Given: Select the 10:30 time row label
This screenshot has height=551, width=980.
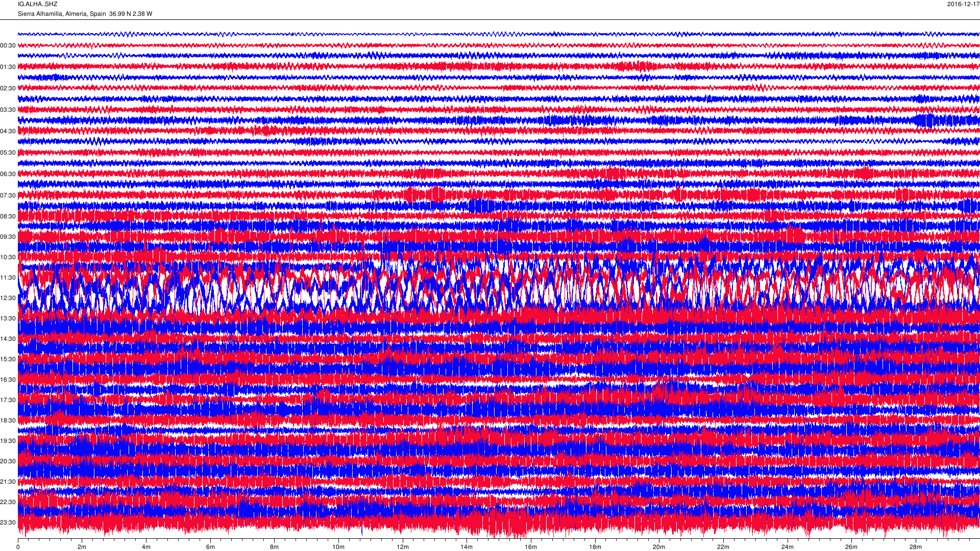Looking at the screenshot, I should tap(8, 257).
